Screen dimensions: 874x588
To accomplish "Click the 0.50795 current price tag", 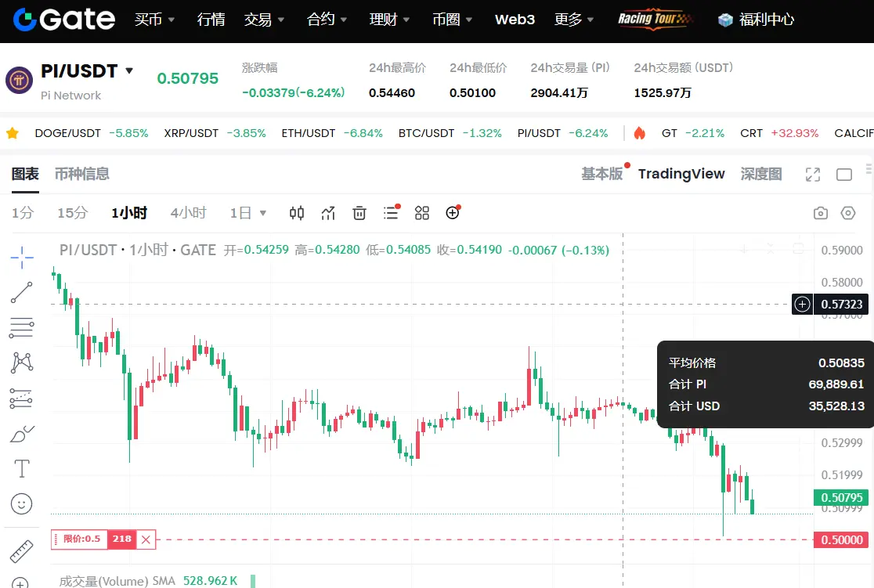I will coord(841,497).
